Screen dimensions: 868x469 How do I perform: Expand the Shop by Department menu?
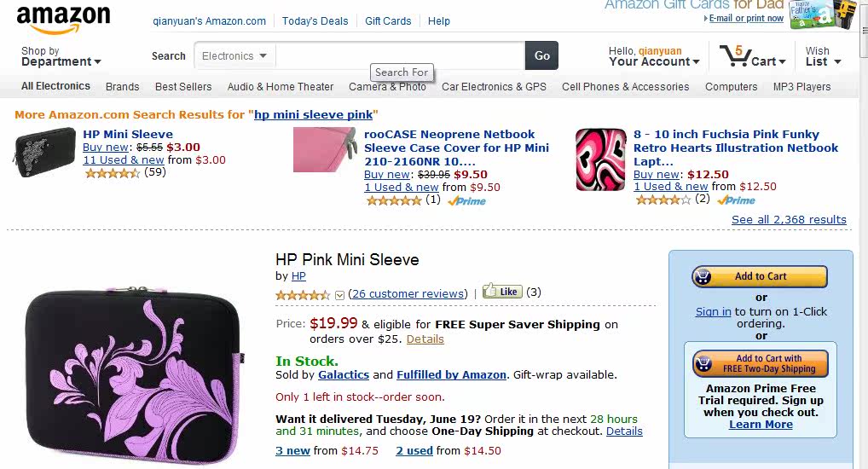click(x=61, y=57)
